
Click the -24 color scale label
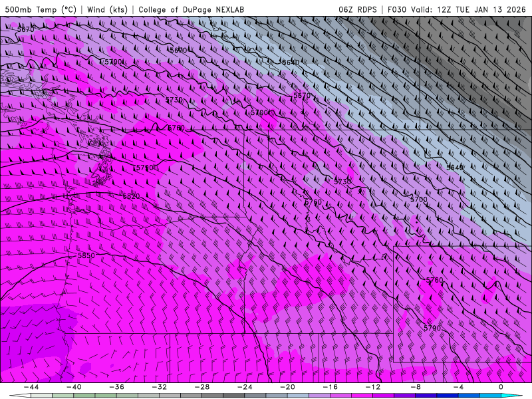(245, 387)
